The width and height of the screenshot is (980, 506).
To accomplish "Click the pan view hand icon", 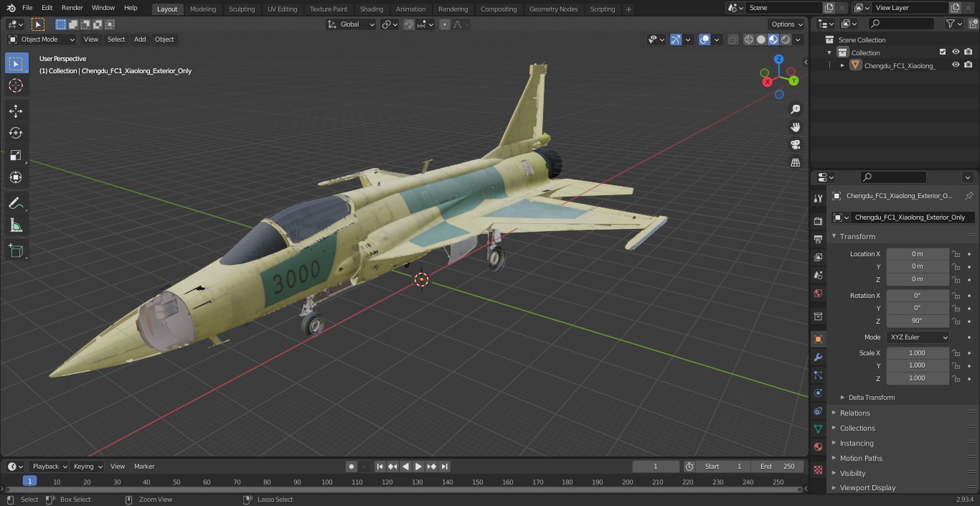I will coord(795,127).
